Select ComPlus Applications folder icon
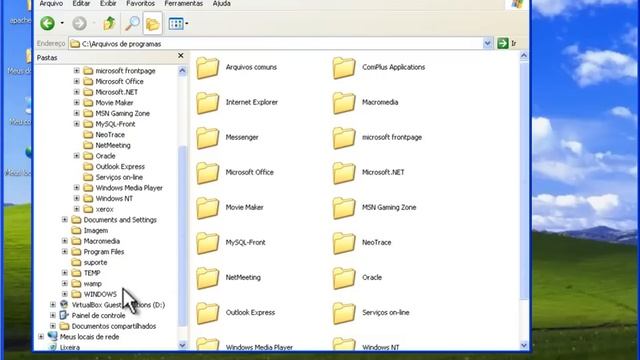The image size is (640, 360). click(x=344, y=67)
